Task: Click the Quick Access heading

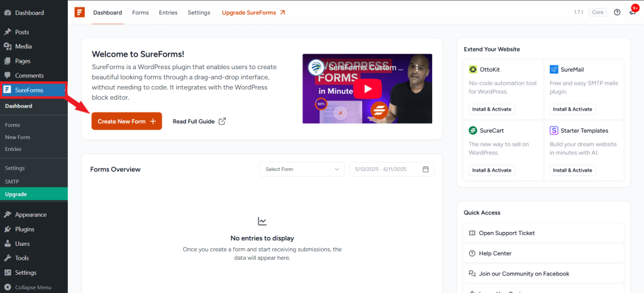Action: point(482,213)
